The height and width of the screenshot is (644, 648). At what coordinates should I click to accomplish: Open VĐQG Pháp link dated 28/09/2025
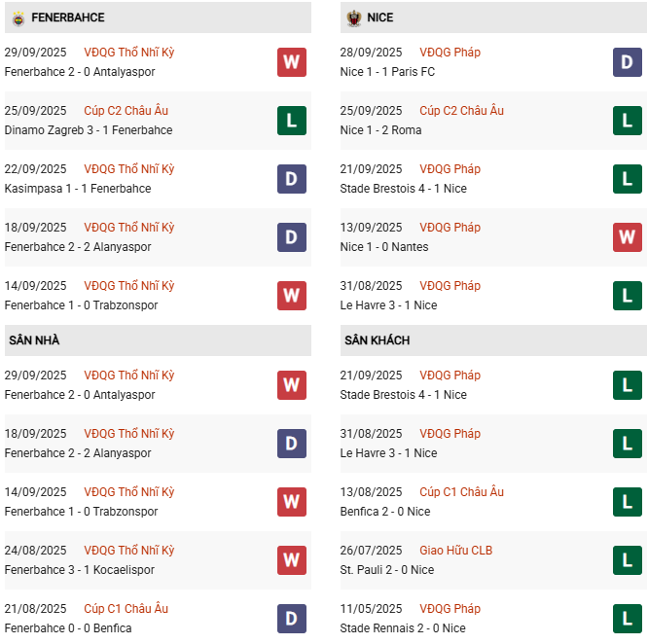coord(450,53)
